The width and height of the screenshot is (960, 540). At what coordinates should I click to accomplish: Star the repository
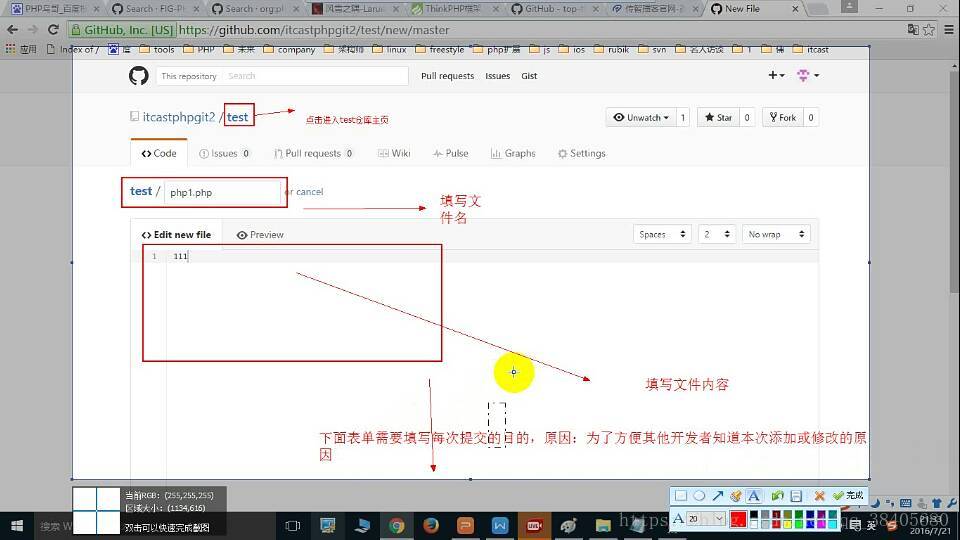719,117
